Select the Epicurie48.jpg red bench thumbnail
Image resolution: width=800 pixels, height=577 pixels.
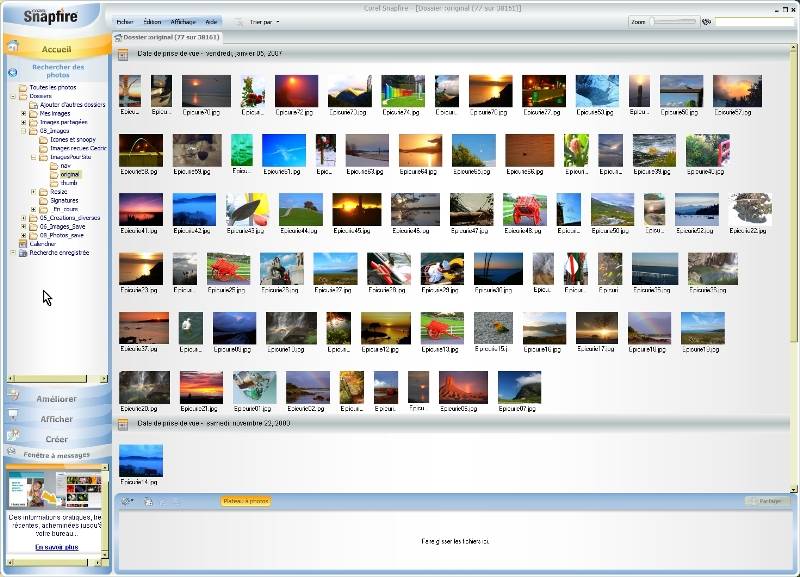(524, 209)
